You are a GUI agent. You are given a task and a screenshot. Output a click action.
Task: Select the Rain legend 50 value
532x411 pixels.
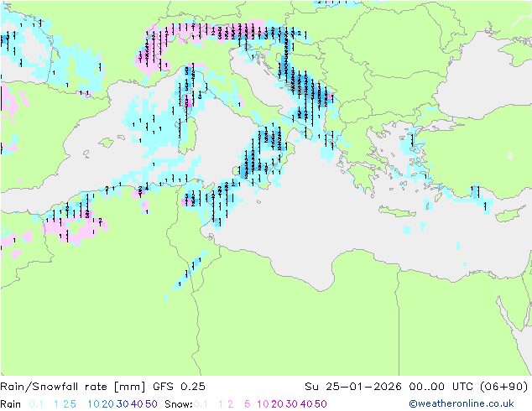coord(151,404)
